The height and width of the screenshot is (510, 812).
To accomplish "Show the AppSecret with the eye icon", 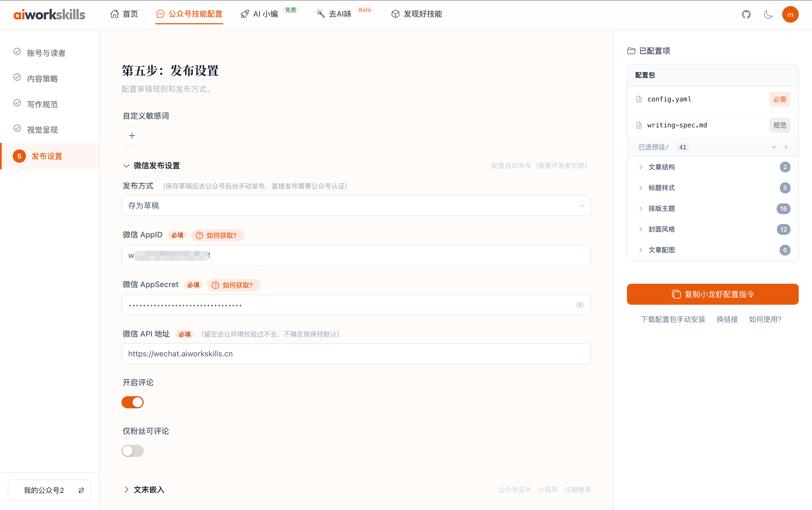I will (x=580, y=305).
